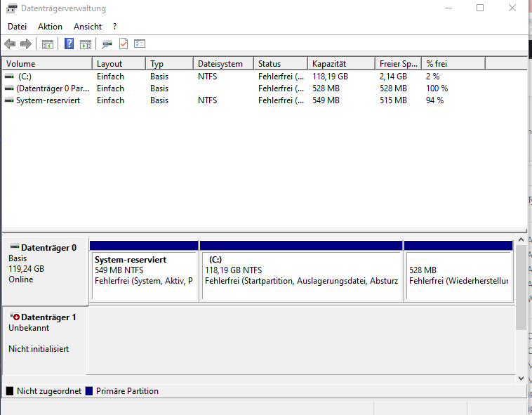532x415 pixels.
Task: Click drive icon beside (C:) volume row
Action: [10, 77]
